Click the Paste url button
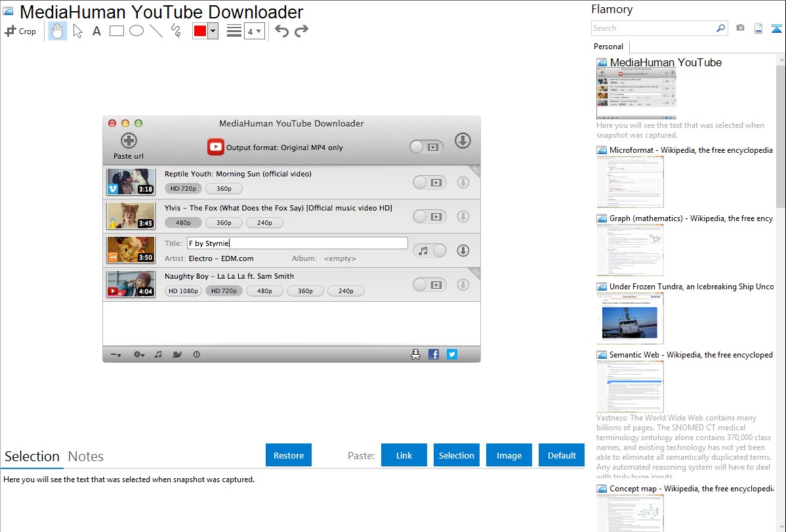Screen dimensions: 786x532 tap(129, 146)
